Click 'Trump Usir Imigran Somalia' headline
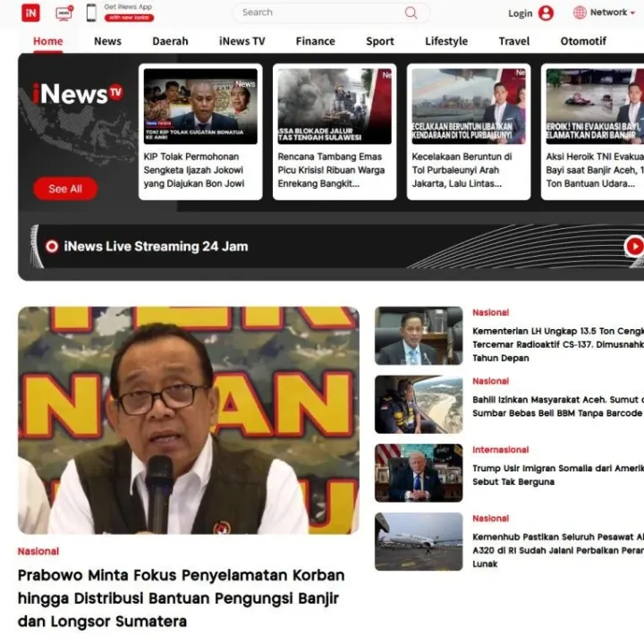644x644 pixels. pos(558,475)
